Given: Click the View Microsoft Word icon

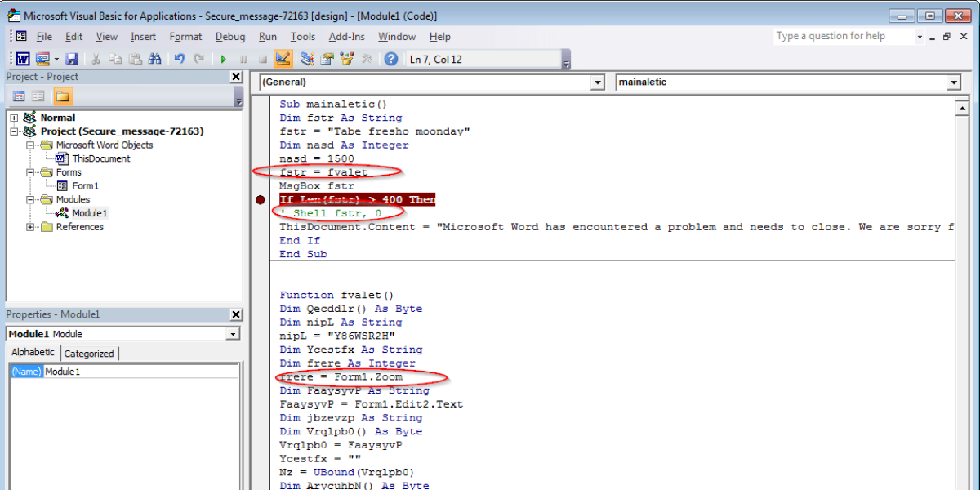Looking at the screenshot, I should (x=23, y=59).
